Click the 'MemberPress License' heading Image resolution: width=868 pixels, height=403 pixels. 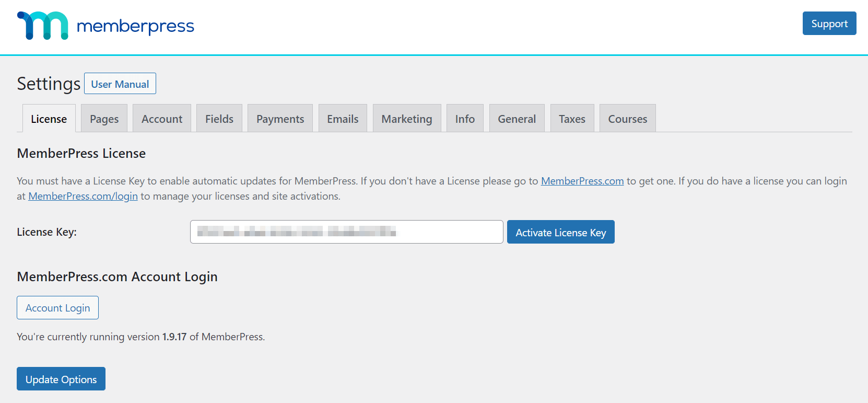tap(81, 153)
